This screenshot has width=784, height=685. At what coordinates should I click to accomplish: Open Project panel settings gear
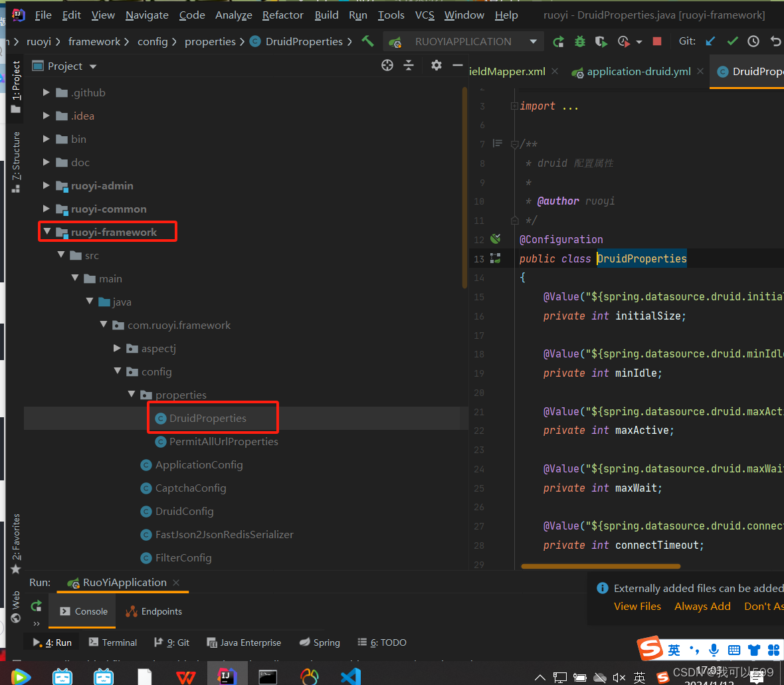point(437,66)
